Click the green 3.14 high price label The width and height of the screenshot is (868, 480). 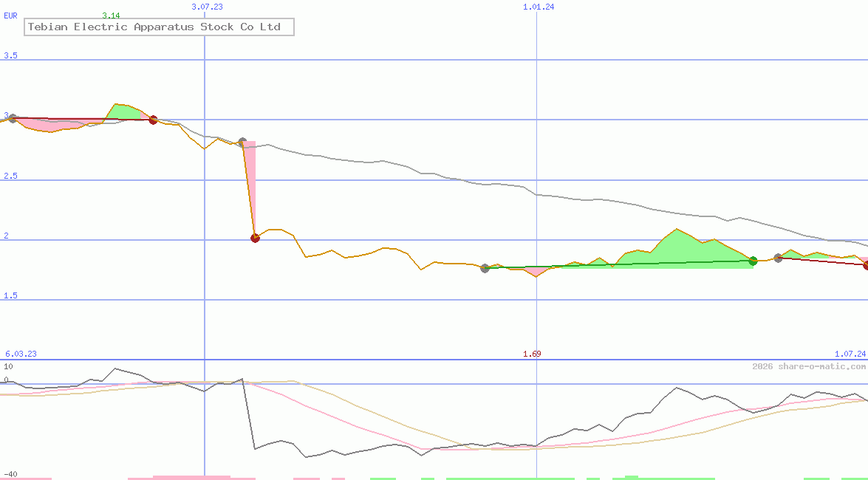pyautogui.click(x=111, y=16)
